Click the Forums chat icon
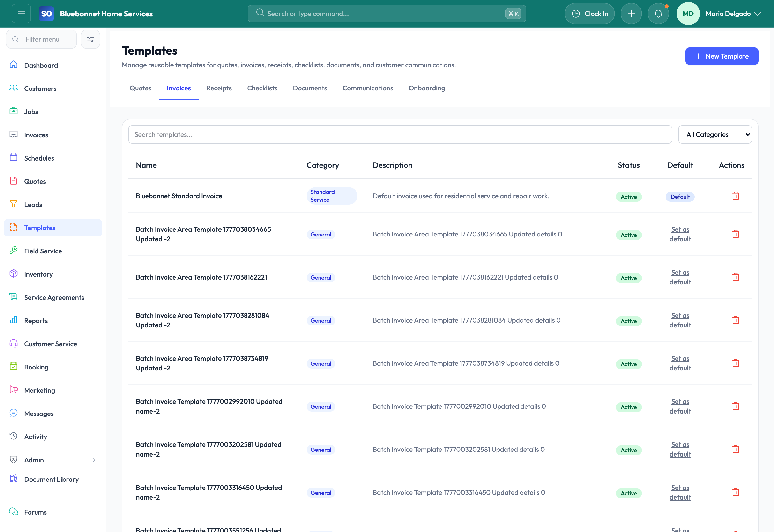The height and width of the screenshot is (532, 774). click(14, 512)
